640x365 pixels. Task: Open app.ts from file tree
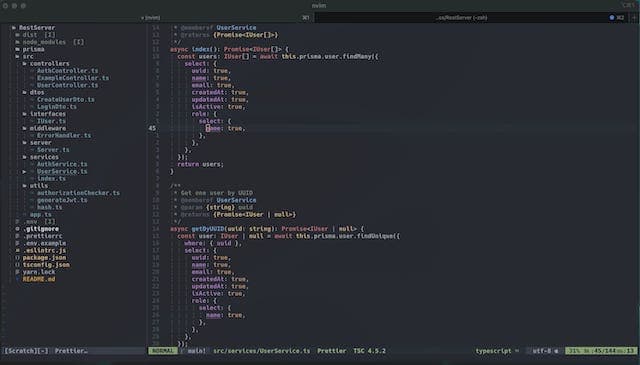[x=41, y=215]
